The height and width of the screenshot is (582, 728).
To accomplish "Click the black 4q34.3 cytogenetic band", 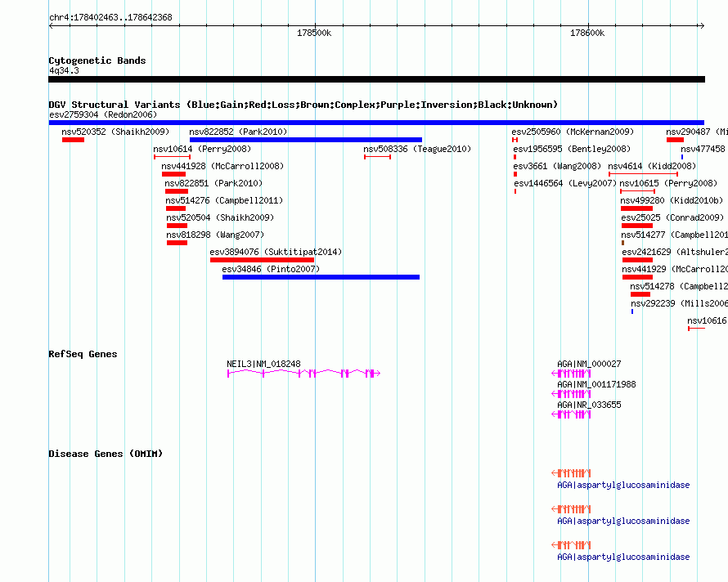I will [376, 79].
